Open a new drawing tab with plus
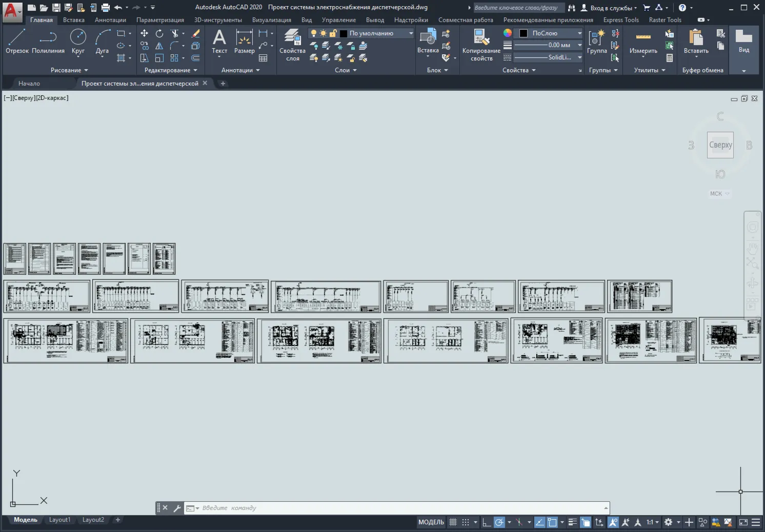The image size is (765, 532). click(x=223, y=83)
